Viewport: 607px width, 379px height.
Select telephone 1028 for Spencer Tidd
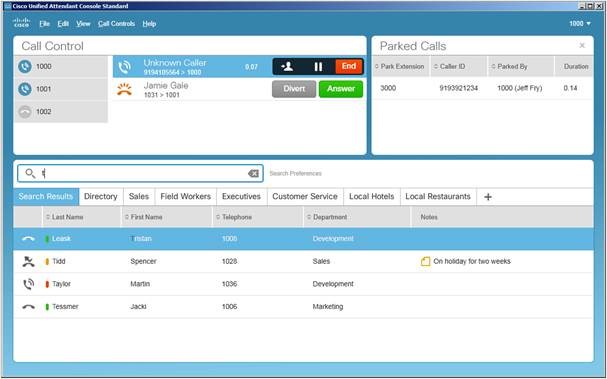pyautogui.click(x=229, y=261)
